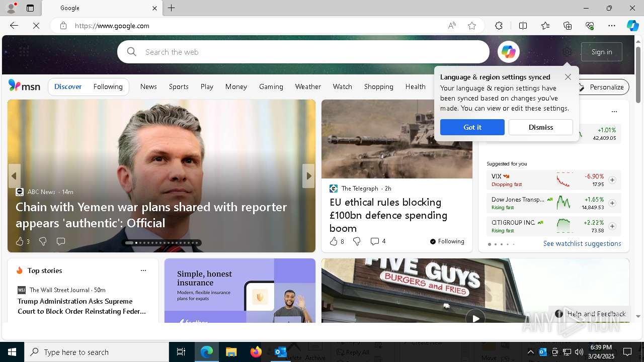Switch to the Discover tab
This screenshot has height=362, width=644.
[x=68, y=86]
